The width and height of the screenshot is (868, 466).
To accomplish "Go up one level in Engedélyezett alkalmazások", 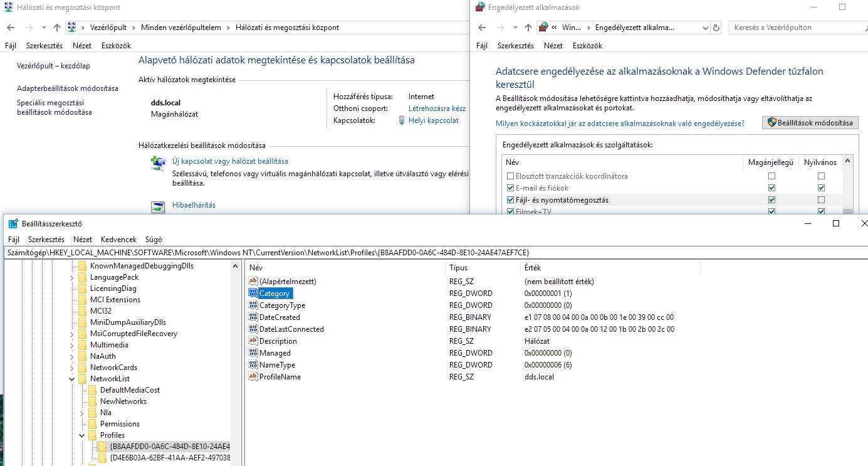I will [528, 28].
